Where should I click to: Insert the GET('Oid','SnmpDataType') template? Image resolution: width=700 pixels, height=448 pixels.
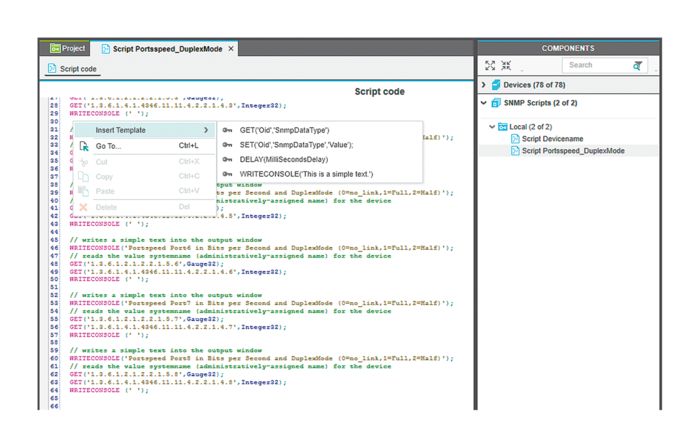point(320,130)
